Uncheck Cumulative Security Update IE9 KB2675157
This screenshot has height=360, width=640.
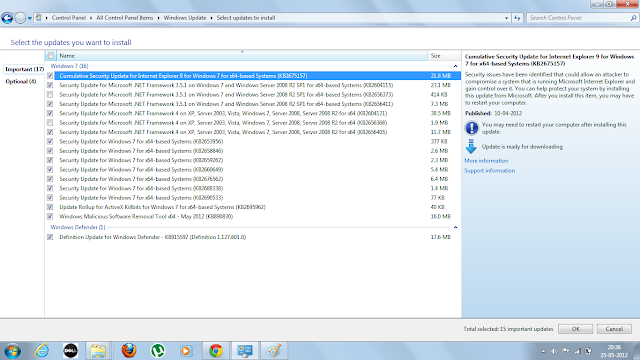click(x=50, y=76)
